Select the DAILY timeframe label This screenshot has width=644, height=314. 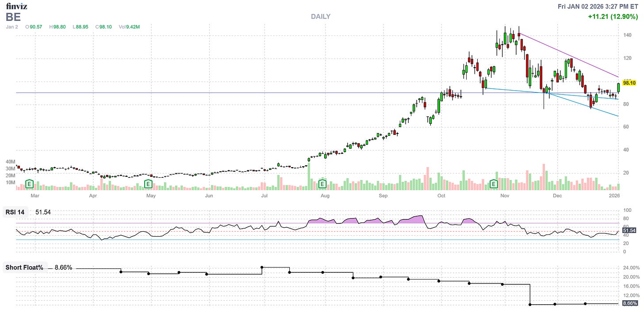321,17
